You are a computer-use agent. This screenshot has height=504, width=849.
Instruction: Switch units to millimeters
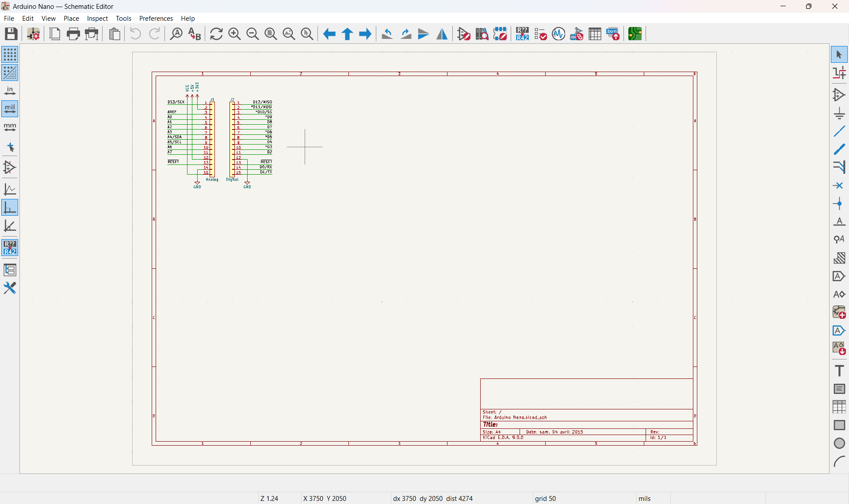pos(10,127)
